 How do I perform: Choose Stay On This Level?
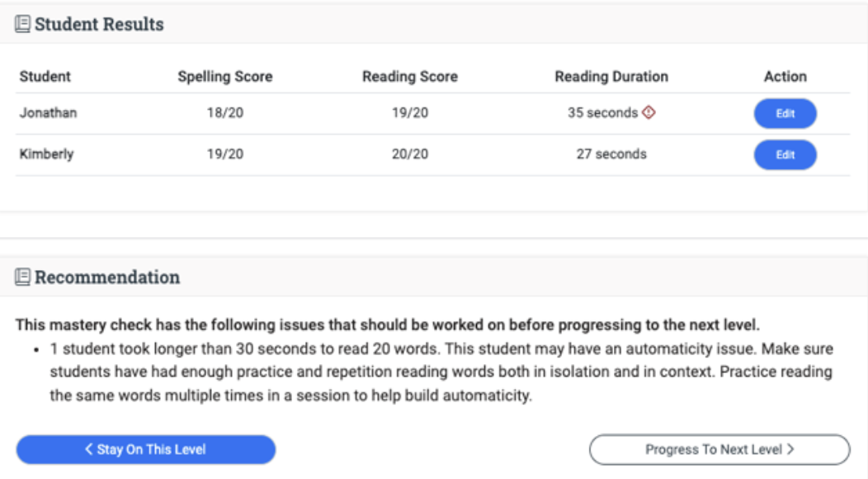pos(145,449)
